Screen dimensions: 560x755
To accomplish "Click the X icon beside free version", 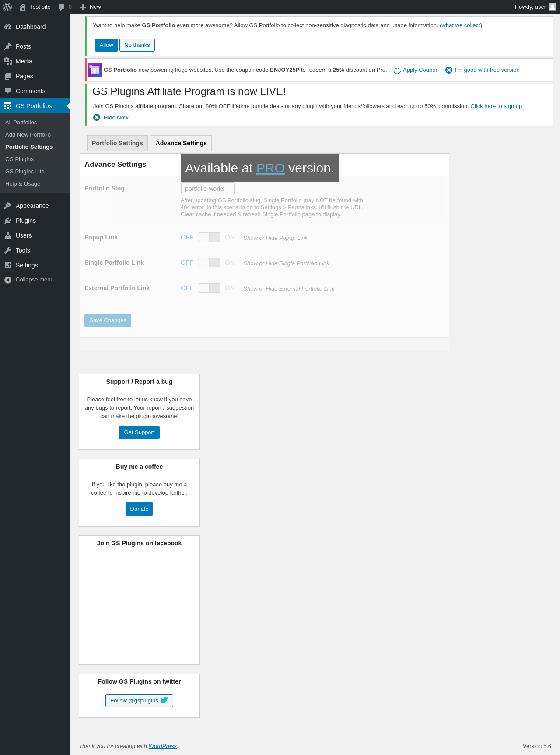I will pos(449,70).
